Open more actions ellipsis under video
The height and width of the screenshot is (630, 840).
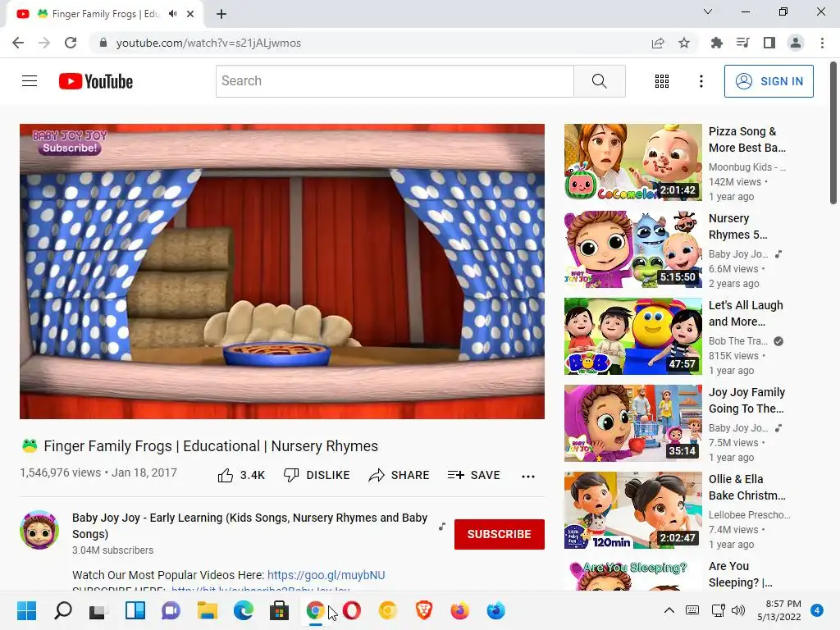tap(528, 476)
